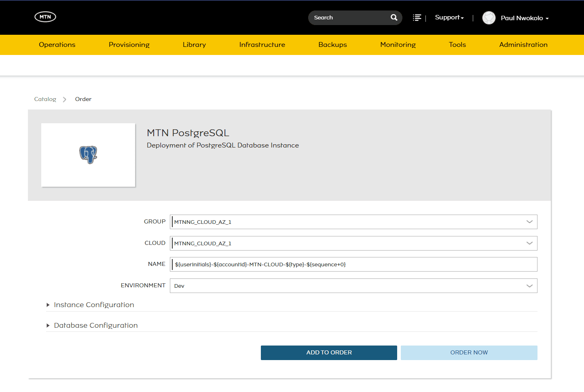Go to the Library menu

(x=194, y=45)
